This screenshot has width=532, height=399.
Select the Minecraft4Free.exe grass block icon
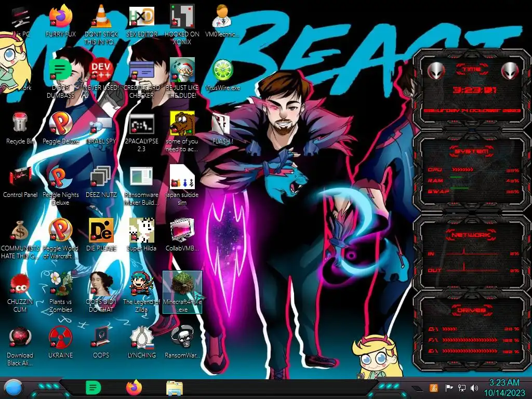(x=182, y=292)
